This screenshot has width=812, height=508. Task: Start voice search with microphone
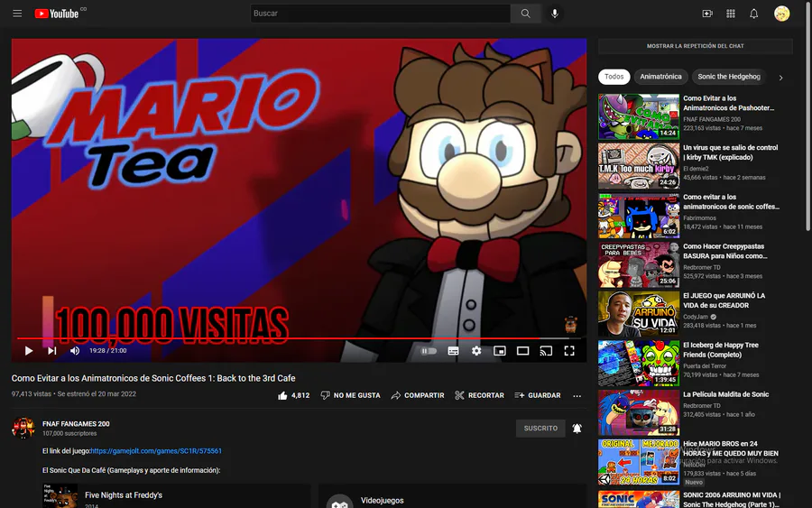click(x=555, y=14)
